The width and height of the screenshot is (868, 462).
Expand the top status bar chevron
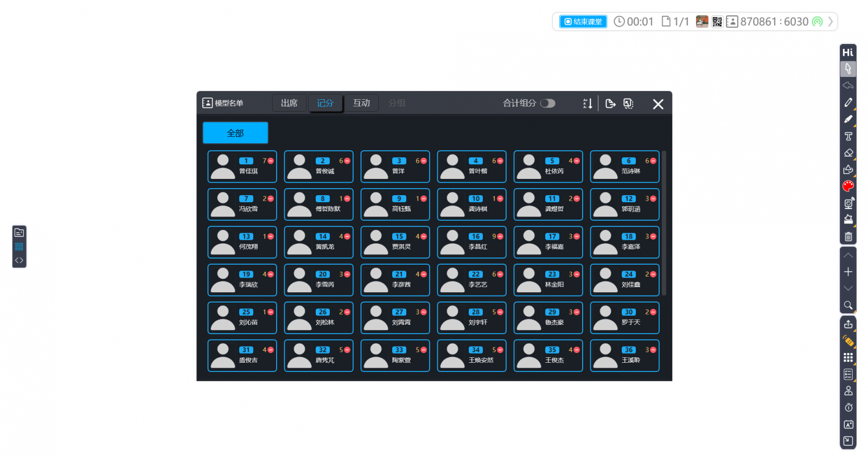click(x=830, y=22)
